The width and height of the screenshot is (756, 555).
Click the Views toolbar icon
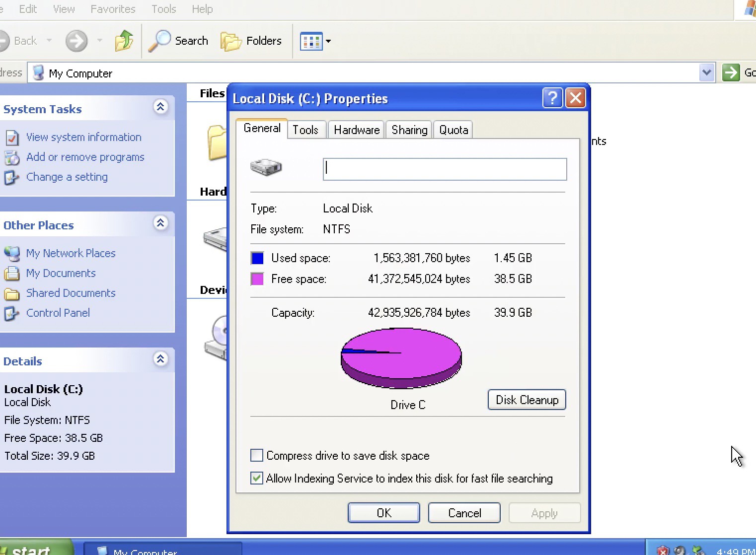(311, 41)
